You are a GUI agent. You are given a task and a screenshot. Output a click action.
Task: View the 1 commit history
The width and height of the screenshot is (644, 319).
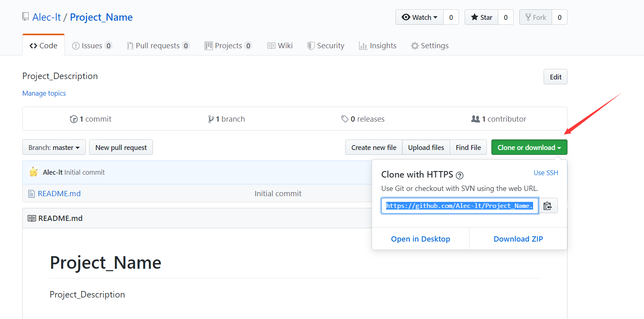(91, 119)
